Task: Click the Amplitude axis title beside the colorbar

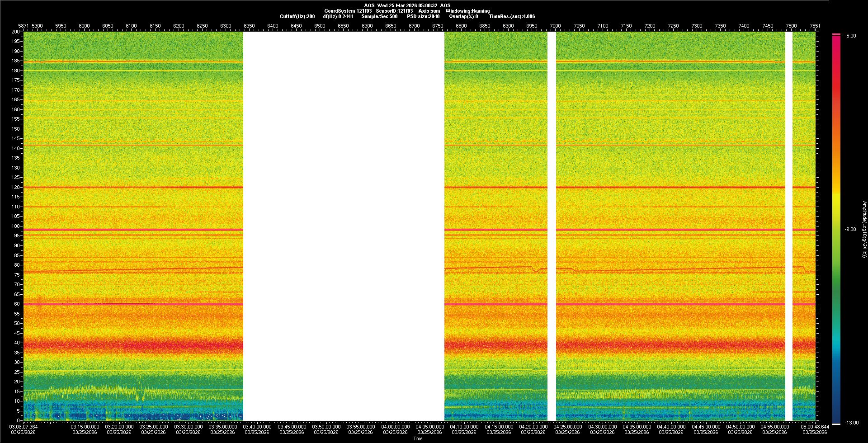Action: 864,229
